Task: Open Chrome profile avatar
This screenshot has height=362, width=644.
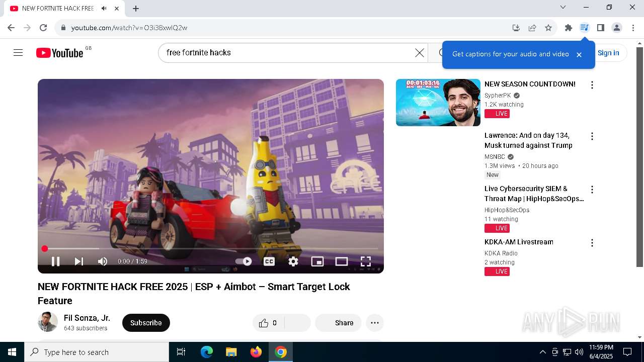Action: point(617,28)
